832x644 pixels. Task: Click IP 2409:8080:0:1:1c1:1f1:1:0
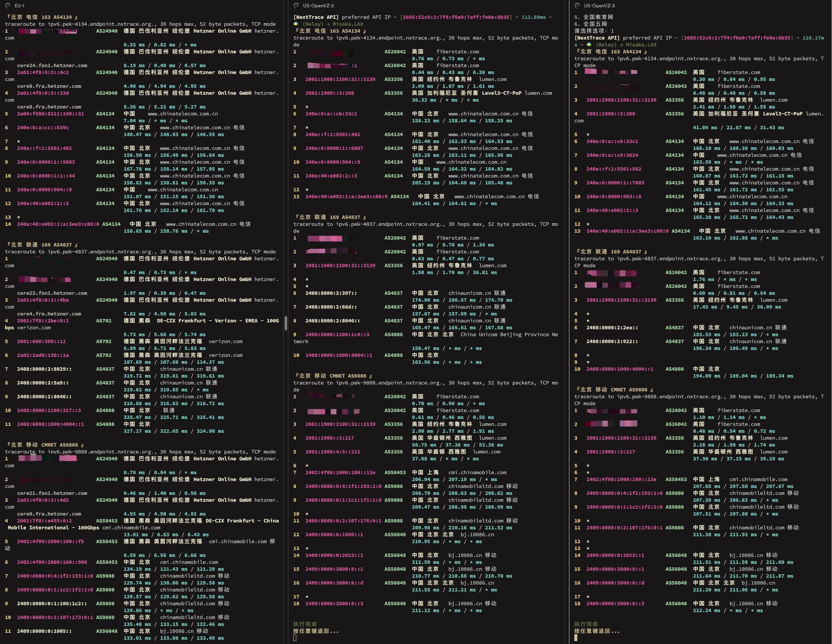(343, 500)
